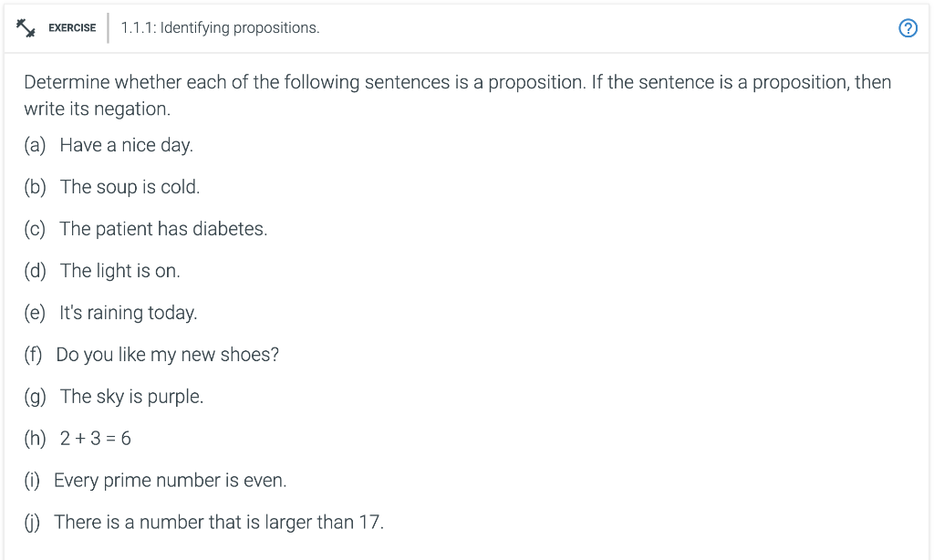
Task: Expand part (j) about numbers larger than 17
Action: [x=222, y=522]
